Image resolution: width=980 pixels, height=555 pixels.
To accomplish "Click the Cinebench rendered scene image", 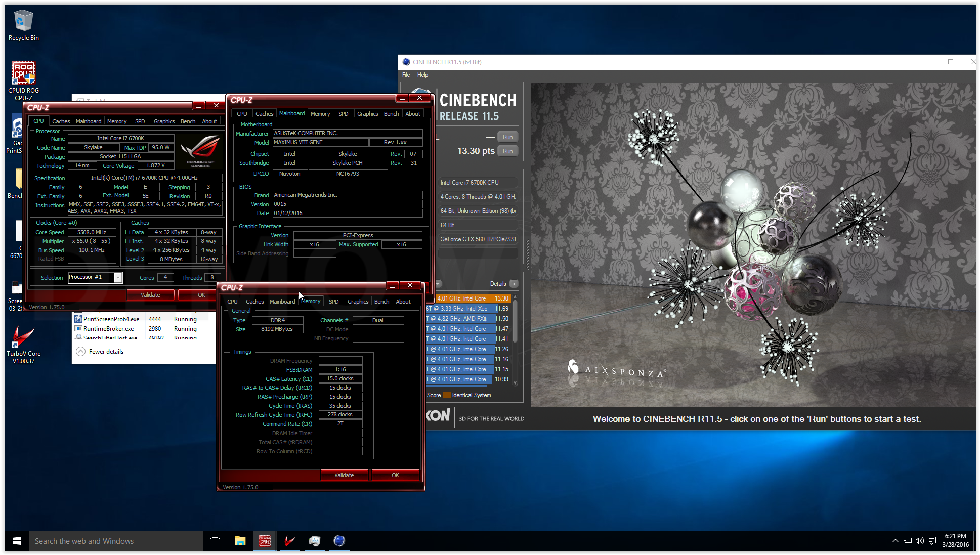I will coord(753,245).
